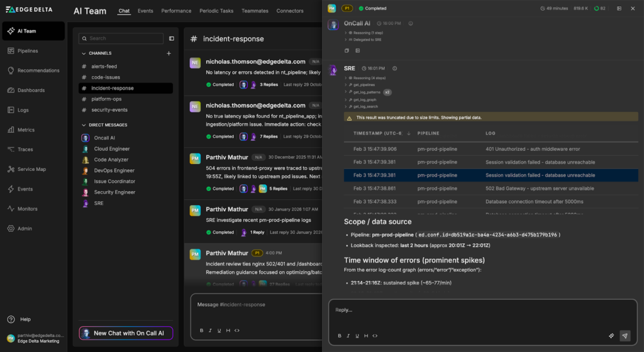Toggle bold in the reply editor
The width and height of the screenshot is (644, 352).
[x=340, y=336]
